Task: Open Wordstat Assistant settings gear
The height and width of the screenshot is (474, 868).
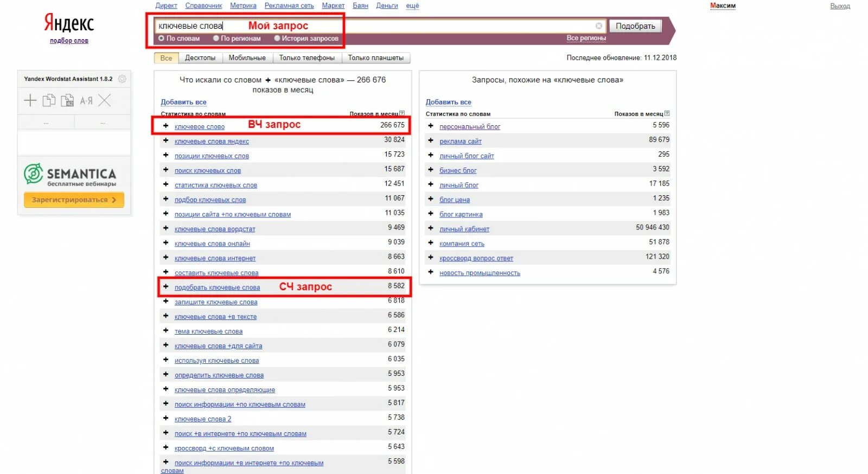Action: 122,79
